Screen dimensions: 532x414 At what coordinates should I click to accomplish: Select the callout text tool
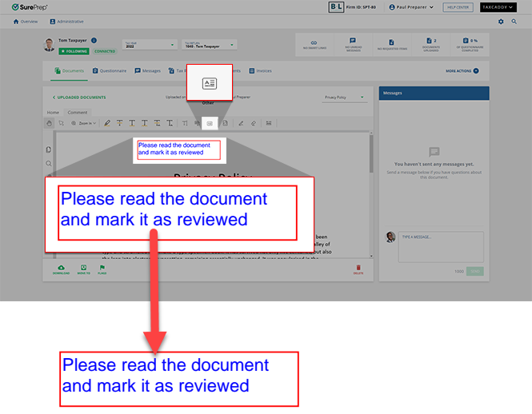pos(197,123)
